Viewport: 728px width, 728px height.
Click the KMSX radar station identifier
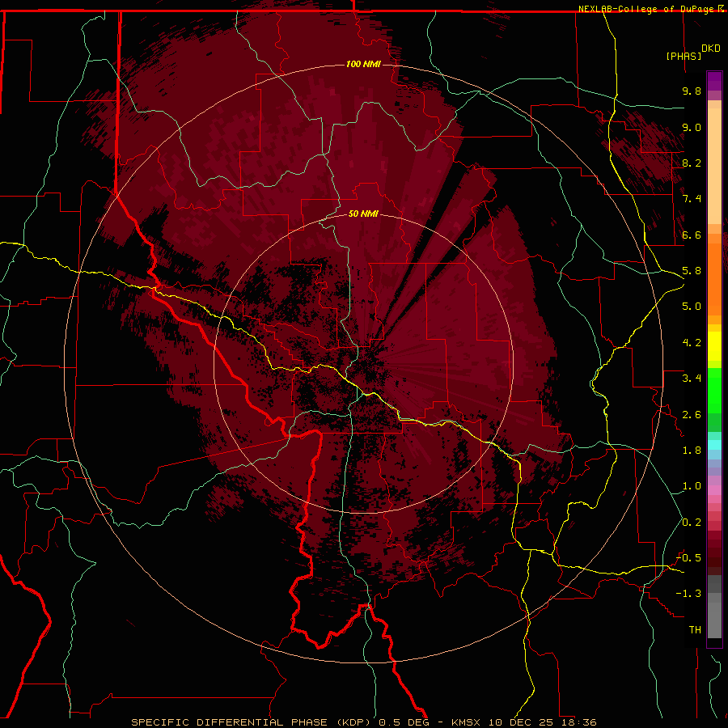click(x=466, y=722)
